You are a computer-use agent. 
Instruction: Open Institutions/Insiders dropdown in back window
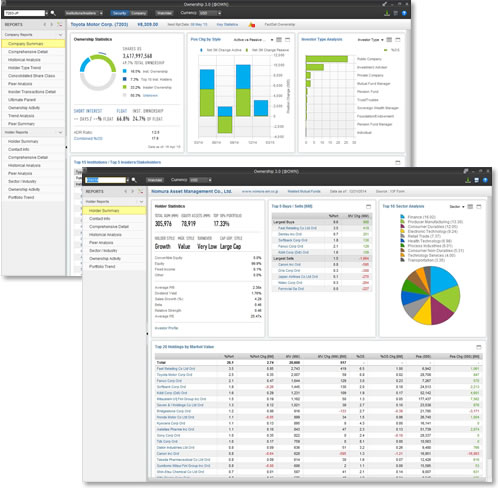[x=83, y=13]
